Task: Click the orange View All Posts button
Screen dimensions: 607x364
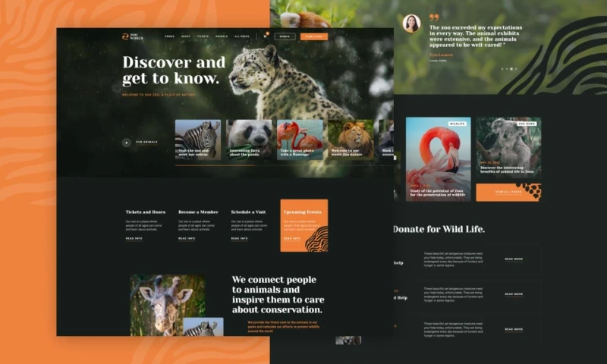Action: [508, 193]
